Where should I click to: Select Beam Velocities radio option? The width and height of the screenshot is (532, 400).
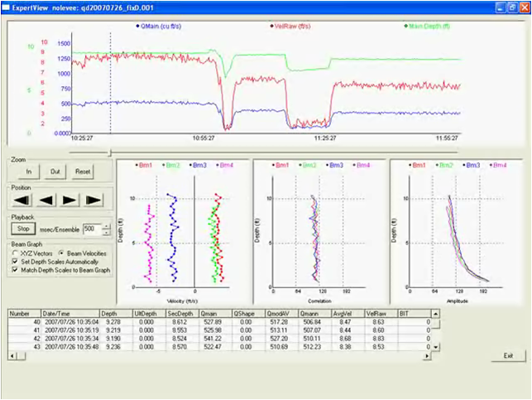(x=61, y=252)
